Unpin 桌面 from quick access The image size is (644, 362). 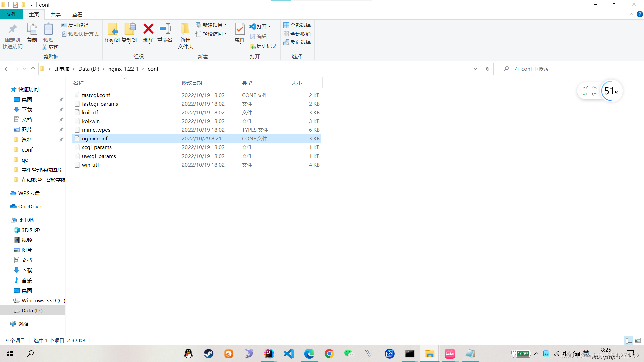[x=61, y=99]
